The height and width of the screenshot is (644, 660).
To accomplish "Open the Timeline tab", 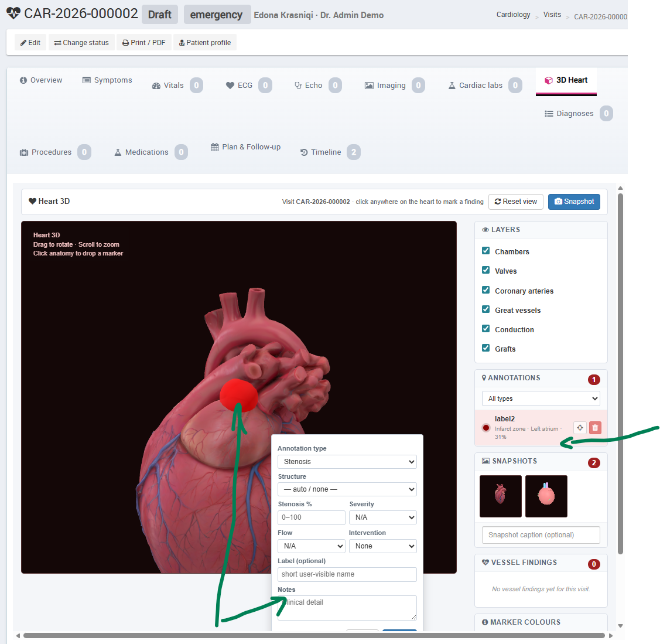I will coord(330,152).
